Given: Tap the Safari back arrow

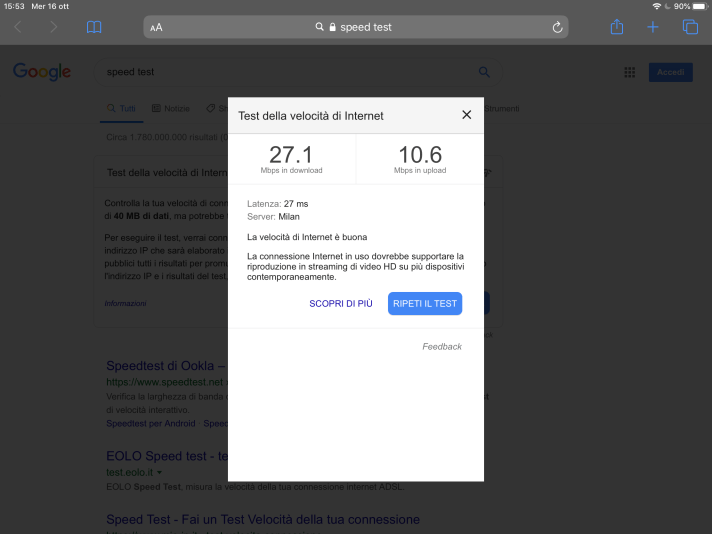Looking at the screenshot, I should click(18, 27).
